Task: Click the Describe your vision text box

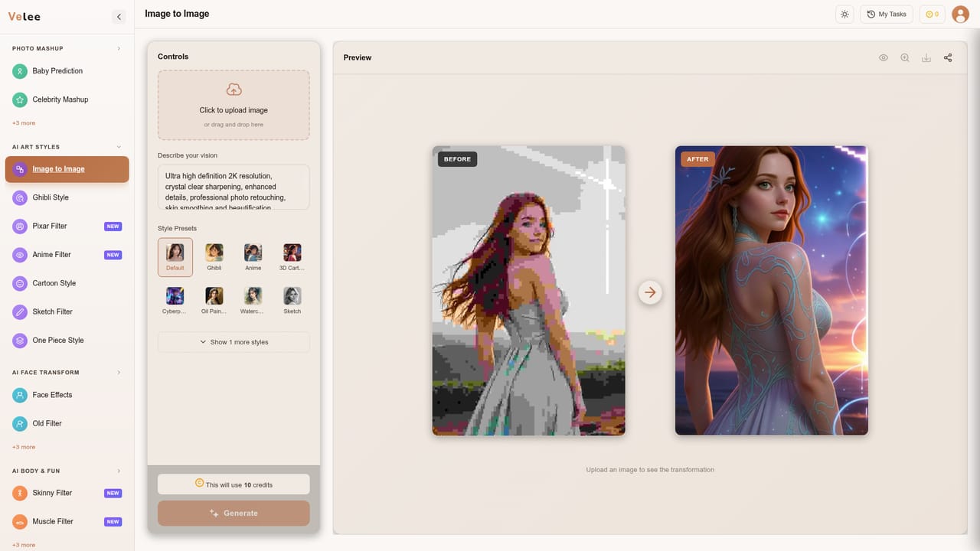Action: click(x=234, y=187)
